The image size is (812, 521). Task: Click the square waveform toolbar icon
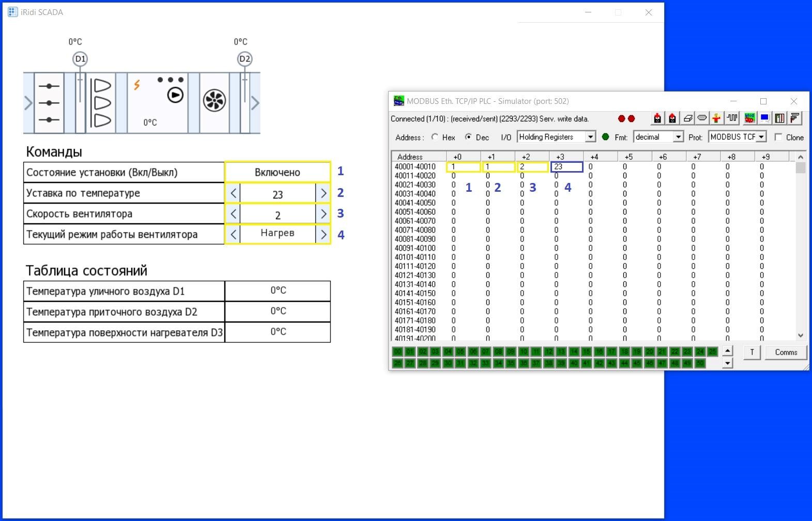pyautogui.click(x=732, y=118)
